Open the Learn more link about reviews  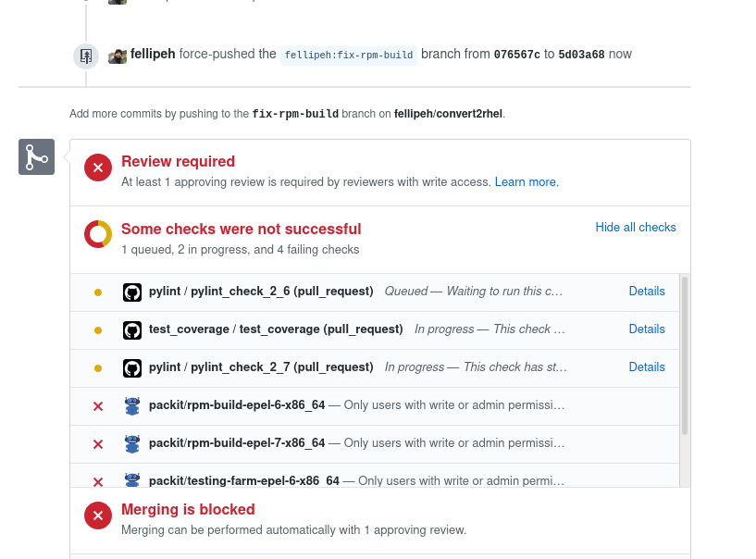(527, 181)
